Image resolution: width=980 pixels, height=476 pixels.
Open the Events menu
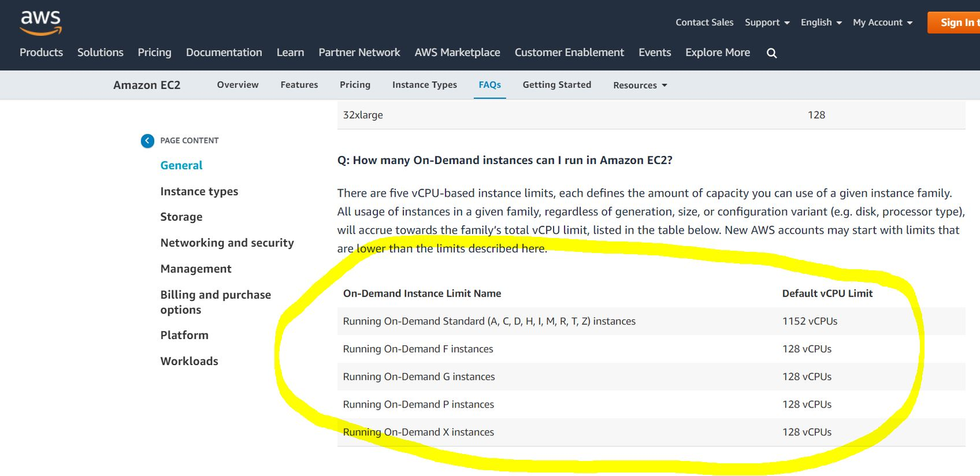click(655, 52)
